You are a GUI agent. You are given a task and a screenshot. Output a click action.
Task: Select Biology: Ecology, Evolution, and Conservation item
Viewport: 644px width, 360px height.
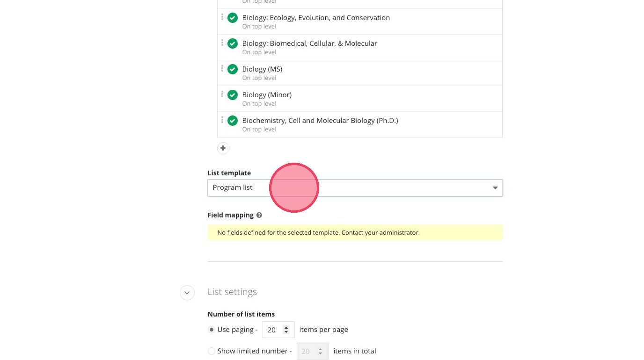316,18
